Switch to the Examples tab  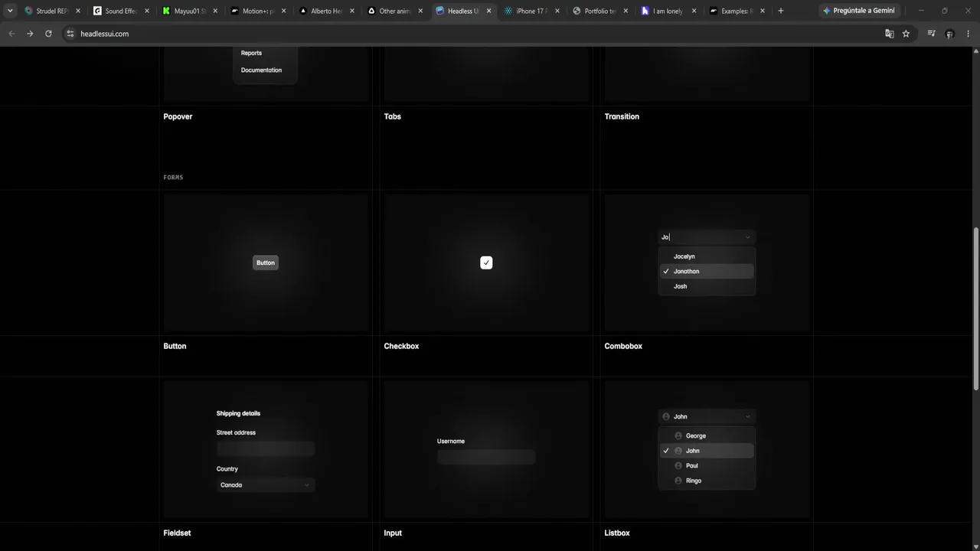tap(737, 11)
